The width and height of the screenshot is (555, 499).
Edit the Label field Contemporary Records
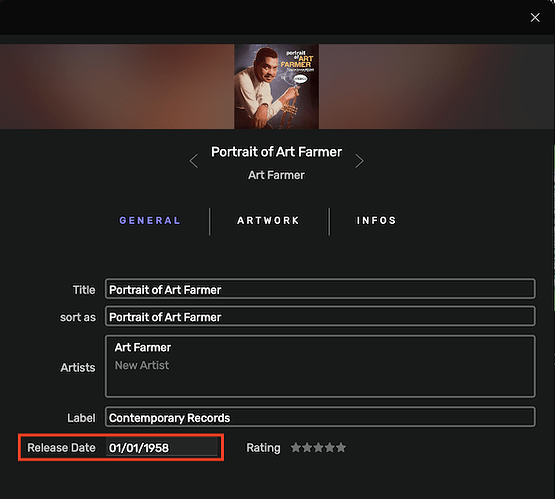coord(320,417)
